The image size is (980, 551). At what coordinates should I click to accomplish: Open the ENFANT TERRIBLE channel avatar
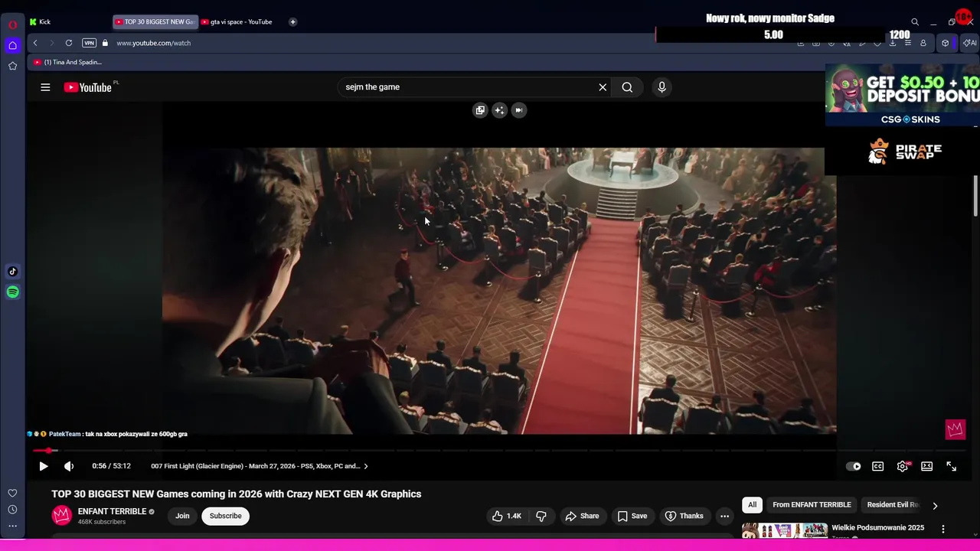[61, 516]
